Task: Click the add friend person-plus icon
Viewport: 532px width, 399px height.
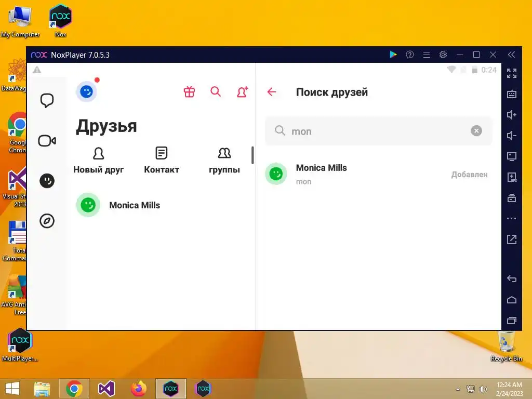Action: pyautogui.click(x=242, y=91)
